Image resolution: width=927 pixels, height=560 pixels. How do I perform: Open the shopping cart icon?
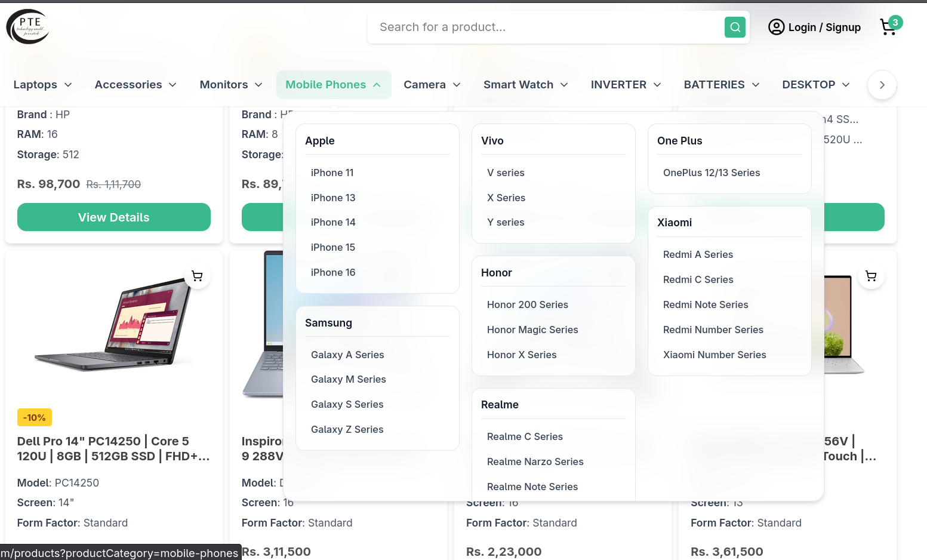[888, 27]
